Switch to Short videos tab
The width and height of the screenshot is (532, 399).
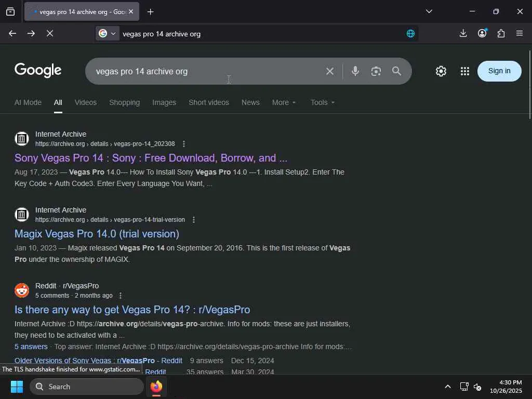(x=209, y=102)
